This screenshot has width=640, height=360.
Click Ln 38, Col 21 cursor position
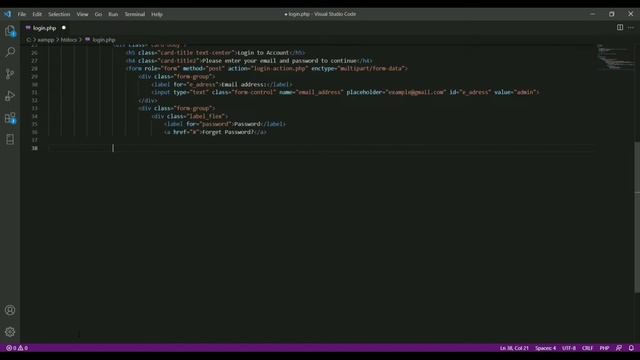click(514, 348)
